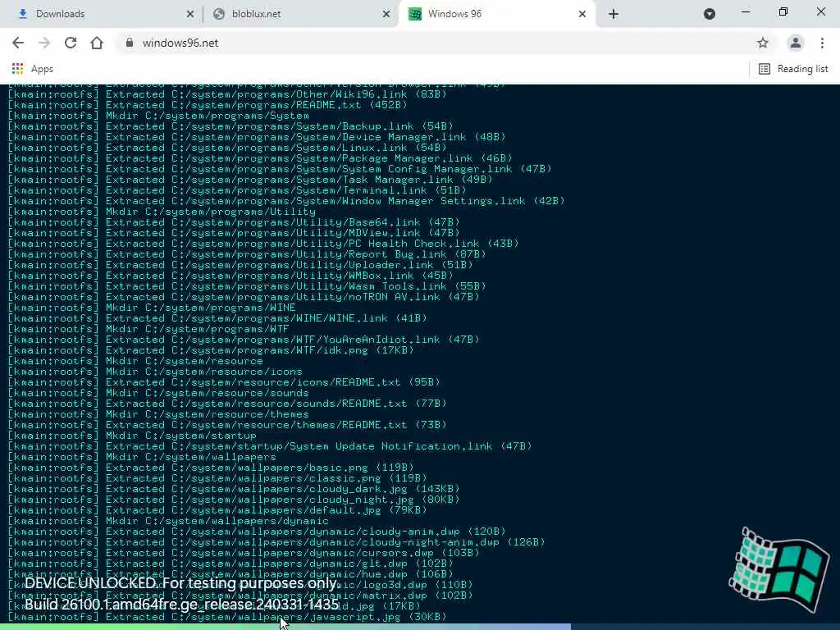Click the 'Wasm Tools.link (55B)' line

247,286
